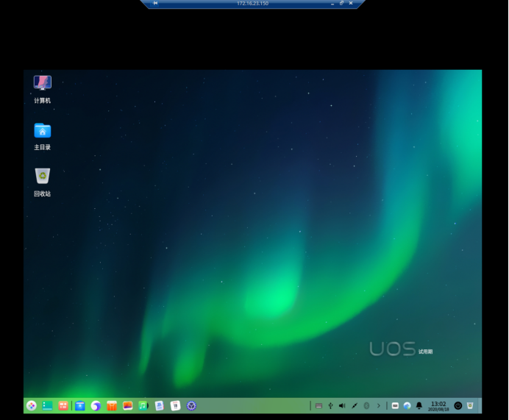Open the notification bell in tray

(419, 406)
